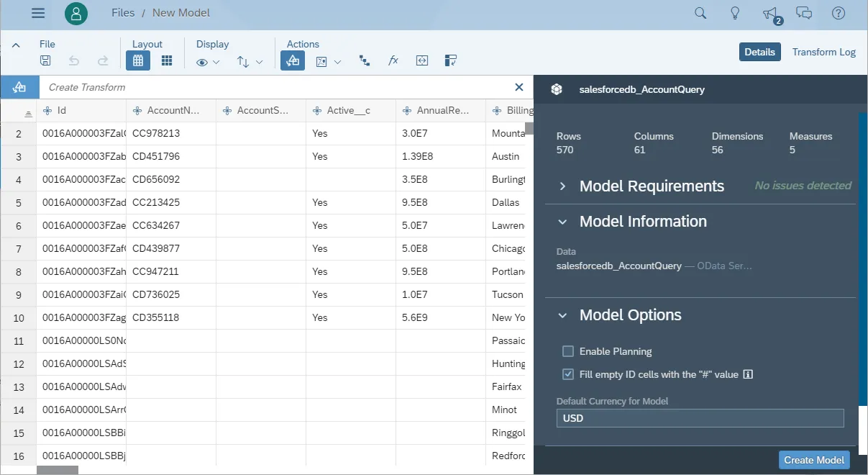Open search from the top bar

[x=700, y=12]
